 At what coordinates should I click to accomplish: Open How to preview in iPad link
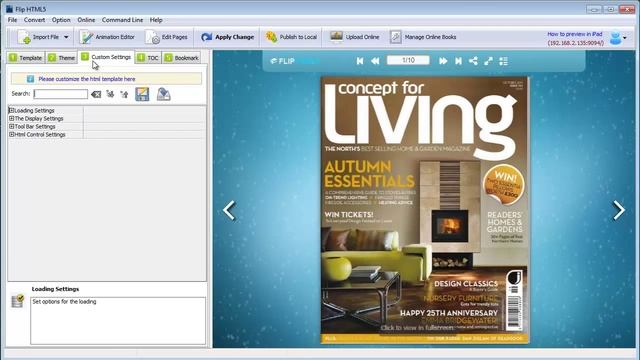(575, 34)
